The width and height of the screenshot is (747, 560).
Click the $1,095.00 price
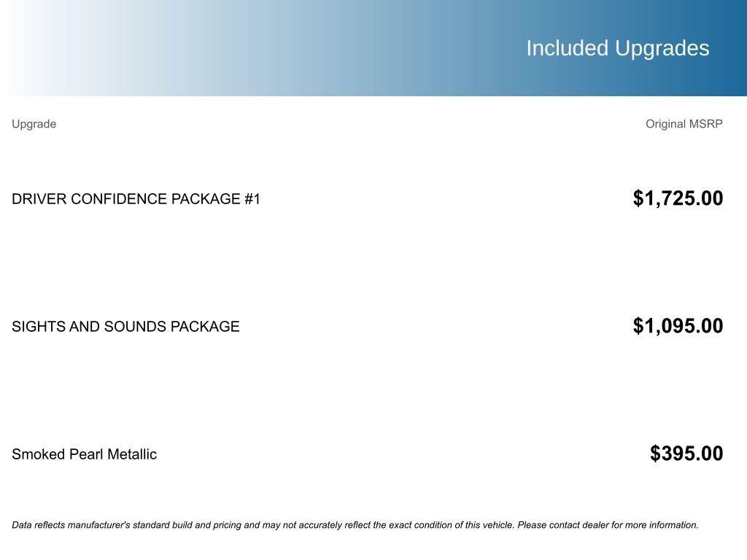click(x=678, y=326)
